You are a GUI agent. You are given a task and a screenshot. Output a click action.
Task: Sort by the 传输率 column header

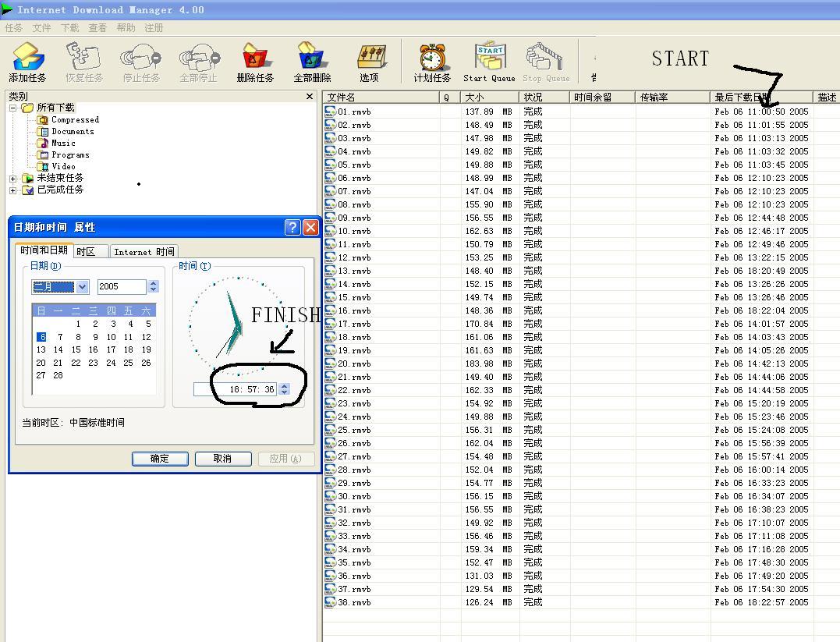tap(673, 97)
